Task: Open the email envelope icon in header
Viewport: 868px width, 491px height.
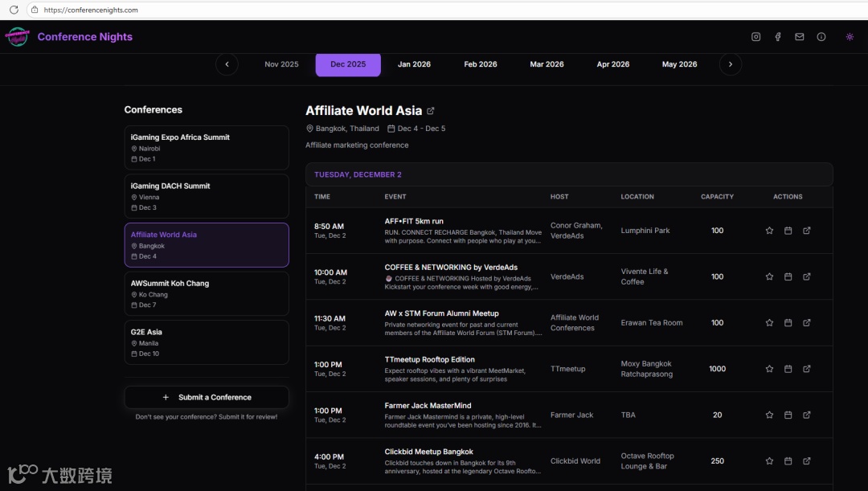Action: 800,36
